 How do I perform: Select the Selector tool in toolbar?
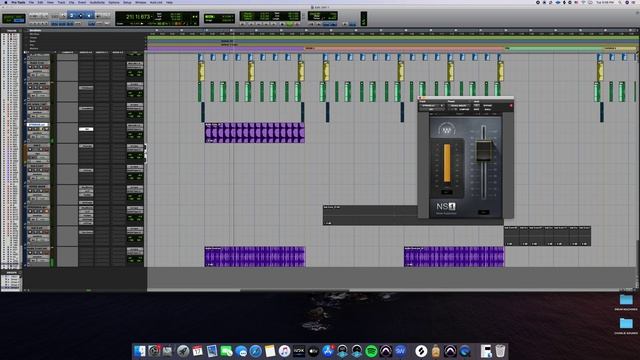click(80, 16)
